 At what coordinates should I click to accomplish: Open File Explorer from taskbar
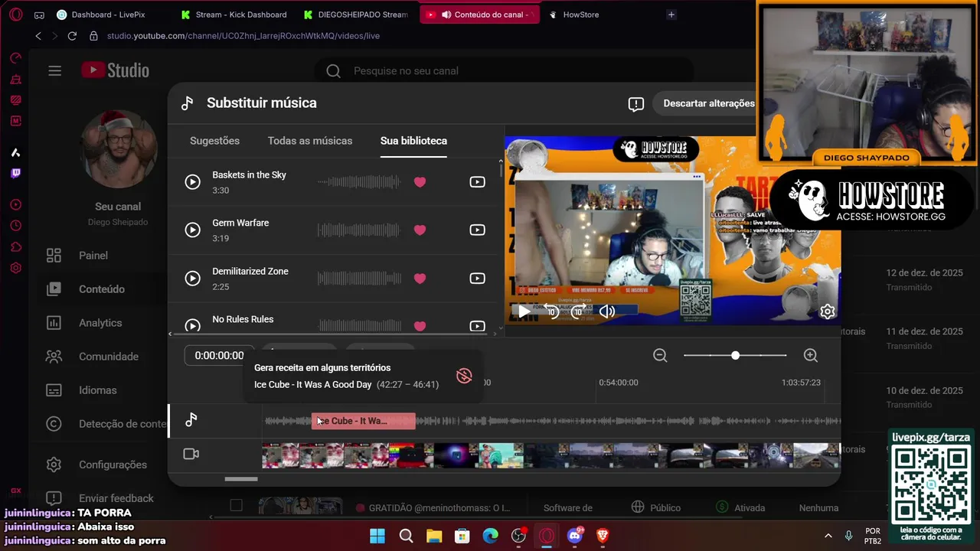pos(434,536)
